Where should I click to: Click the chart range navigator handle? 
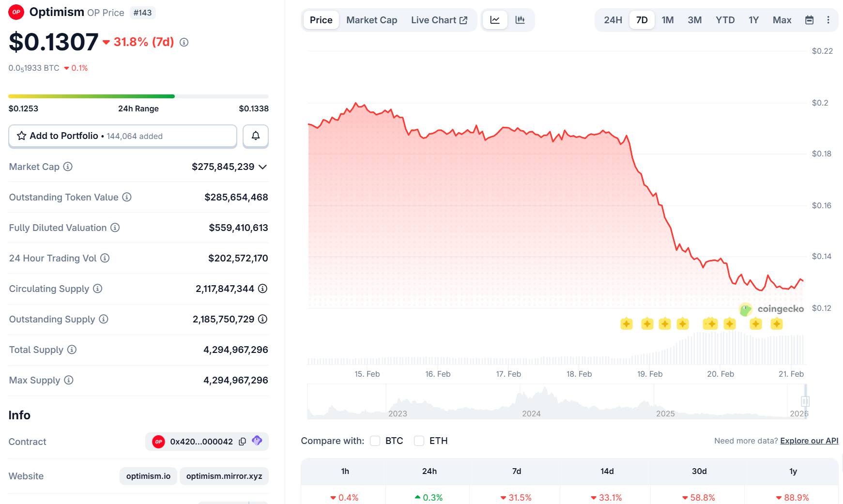[805, 401]
